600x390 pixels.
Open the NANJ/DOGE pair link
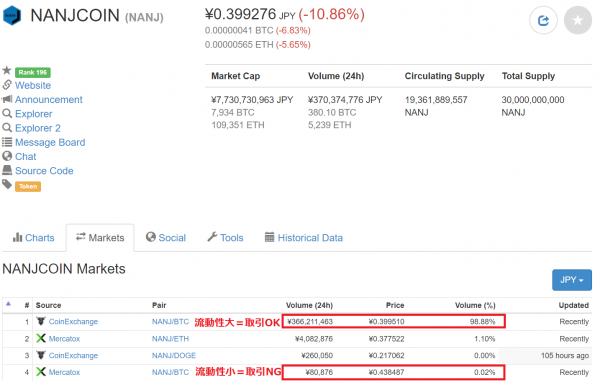click(174, 356)
